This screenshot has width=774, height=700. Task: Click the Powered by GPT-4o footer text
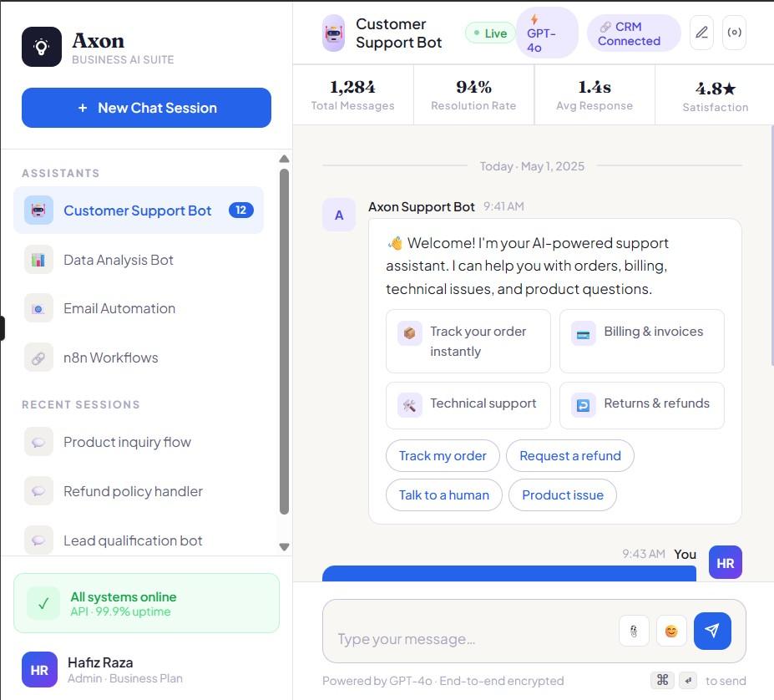(443, 681)
